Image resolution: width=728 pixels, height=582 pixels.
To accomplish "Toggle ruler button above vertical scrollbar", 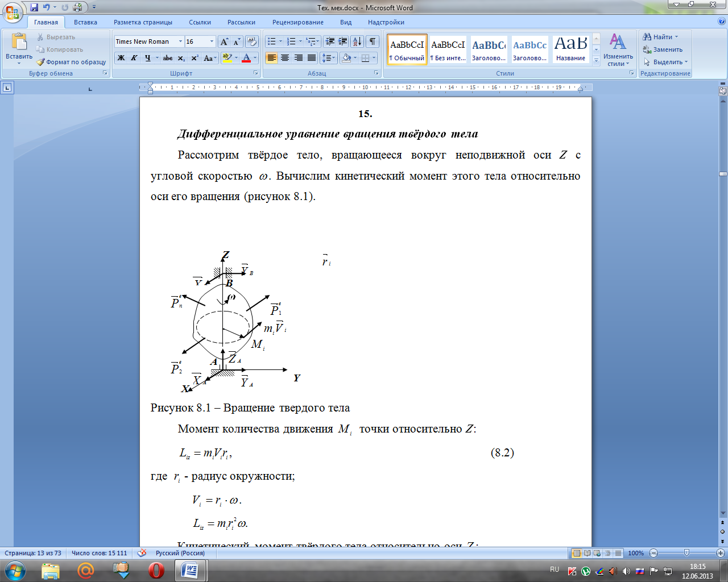I will (x=723, y=90).
